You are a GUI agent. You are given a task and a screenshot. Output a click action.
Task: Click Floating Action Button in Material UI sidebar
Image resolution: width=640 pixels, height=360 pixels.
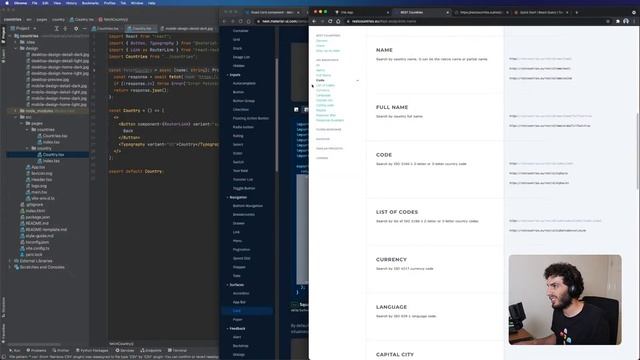click(x=251, y=118)
